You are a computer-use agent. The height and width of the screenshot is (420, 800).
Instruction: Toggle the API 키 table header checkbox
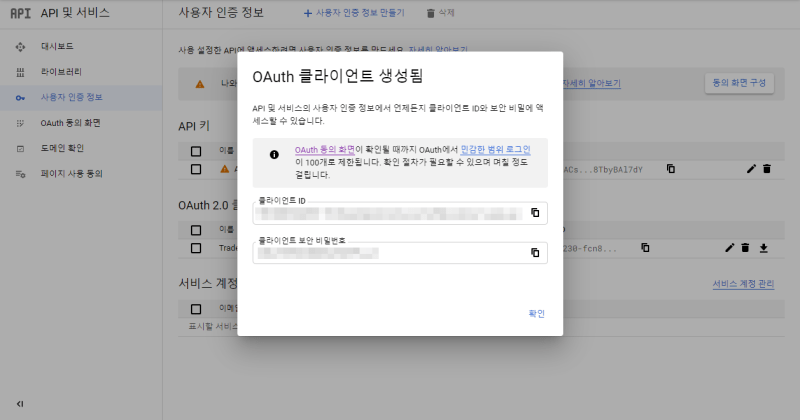click(196, 151)
